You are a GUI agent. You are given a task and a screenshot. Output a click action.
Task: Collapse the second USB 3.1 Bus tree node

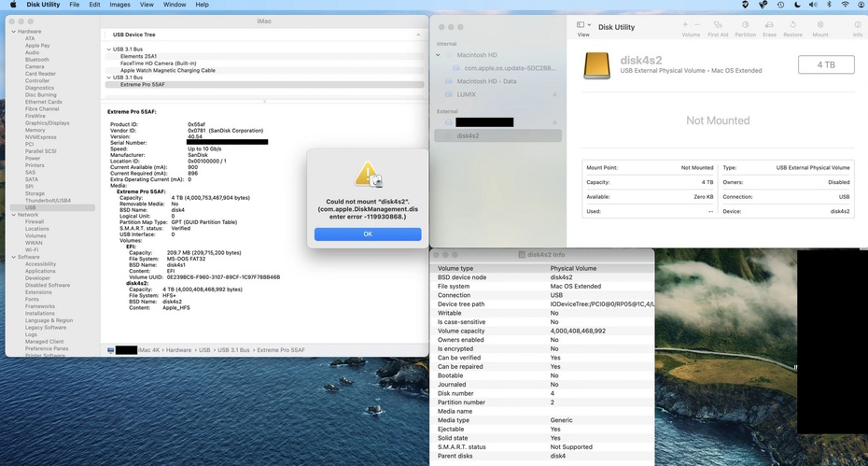[108, 78]
